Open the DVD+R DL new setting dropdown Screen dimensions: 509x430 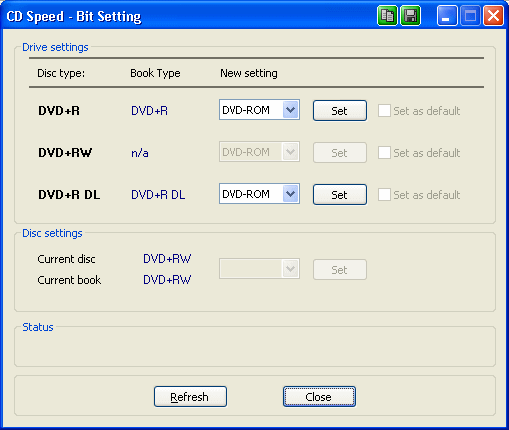(259, 194)
